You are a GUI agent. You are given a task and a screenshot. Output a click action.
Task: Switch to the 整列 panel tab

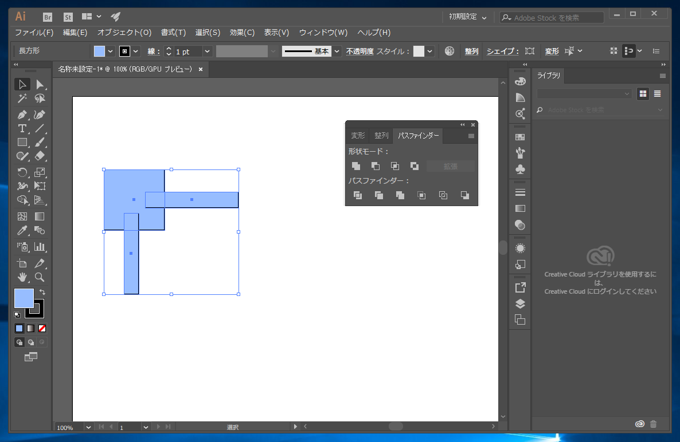pyautogui.click(x=381, y=136)
